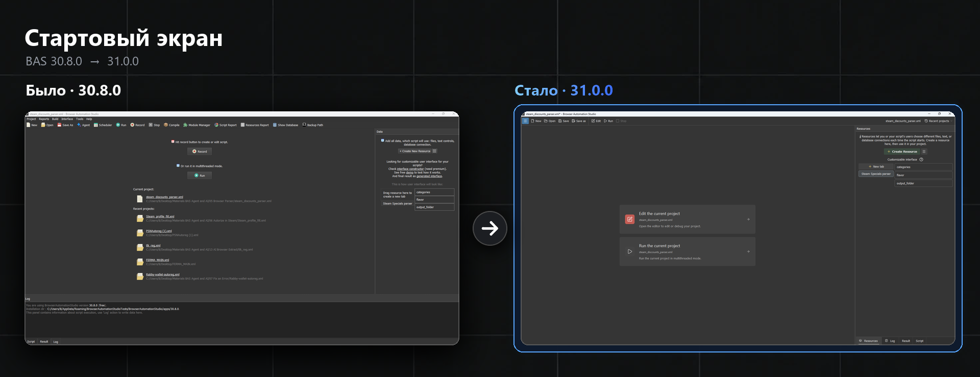Viewport: 980px width, 377px height.
Task: Click the help icon beside Customizable interface
Action: pos(921,159)
